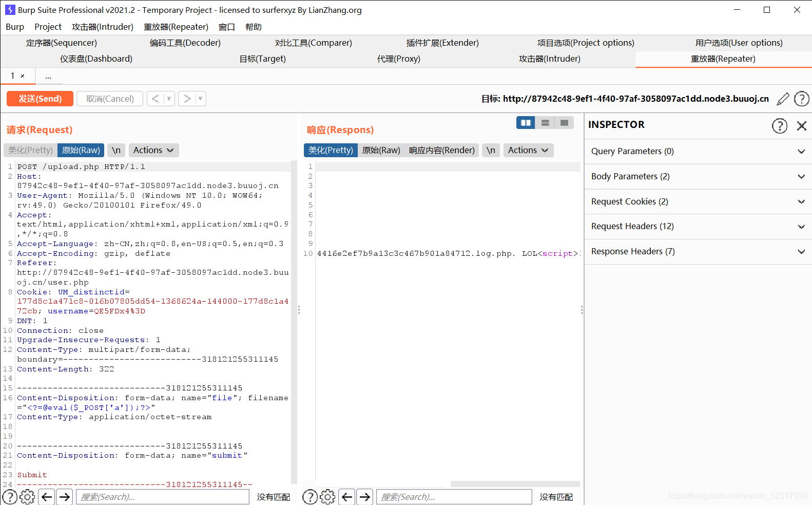Open back-history dropdown arrow
The width and height of the screenshot is (812, 505).
tap(169, 99)
